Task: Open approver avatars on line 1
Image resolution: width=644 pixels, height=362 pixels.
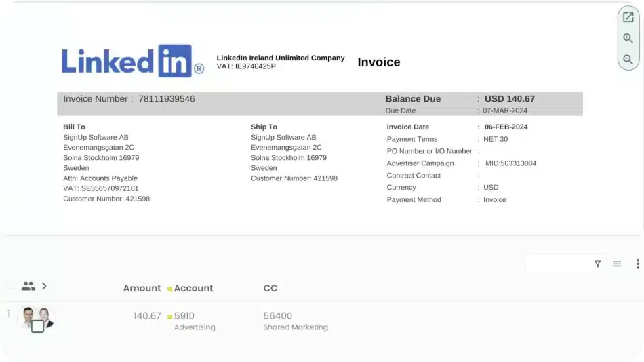Action: tap(37, 318)
